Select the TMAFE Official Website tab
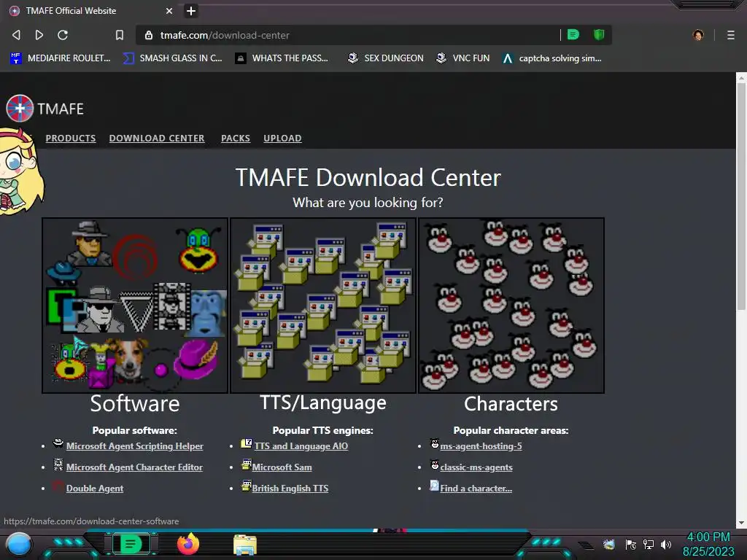Screen dimensions: 747x560 click(x=90, y=10)
